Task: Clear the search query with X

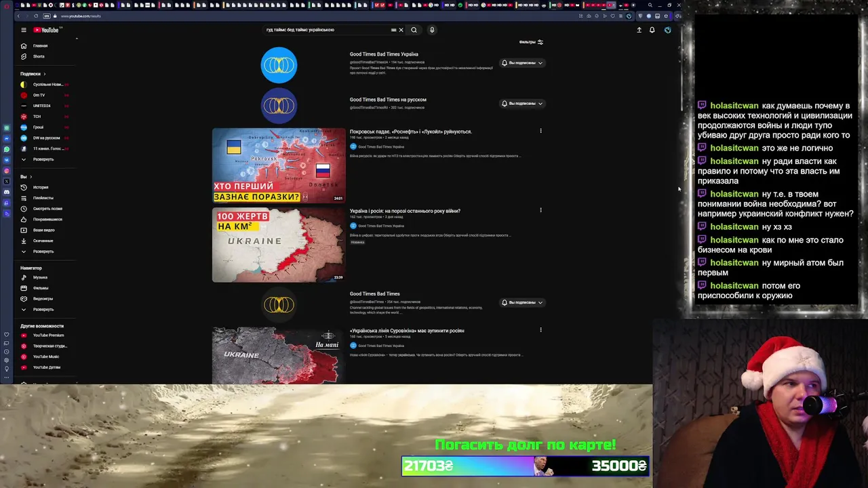Action: tap(401, 30)
